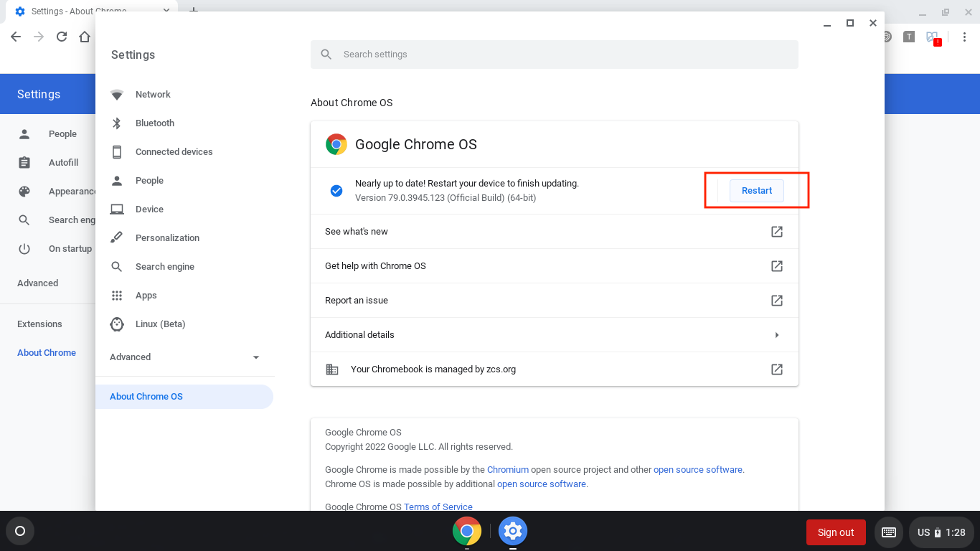The image size is (980, 551).
Task: Expand the Advanced section in the front Settings sidebar
Action: (x=185, y=357)
